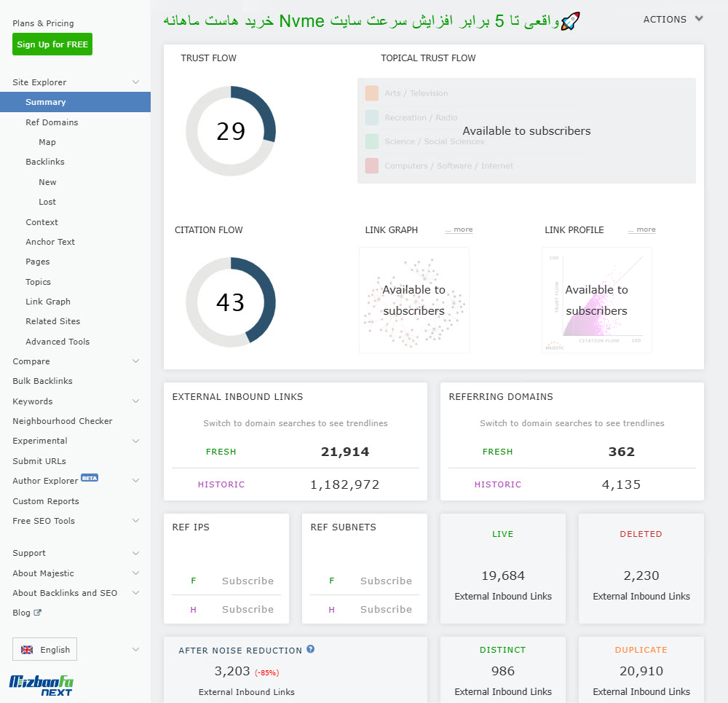Click the MizbanFa Next logo
The image size is (728, 703).
click(41, 685)
